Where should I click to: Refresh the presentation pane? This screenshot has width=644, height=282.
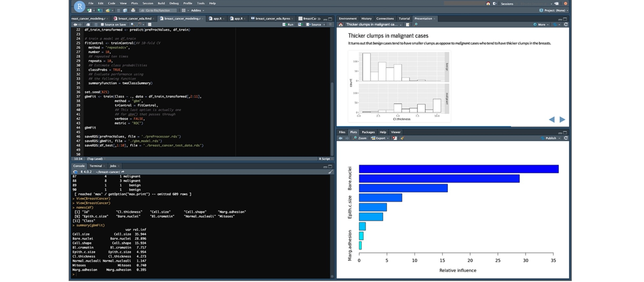(x=566, y=25)
